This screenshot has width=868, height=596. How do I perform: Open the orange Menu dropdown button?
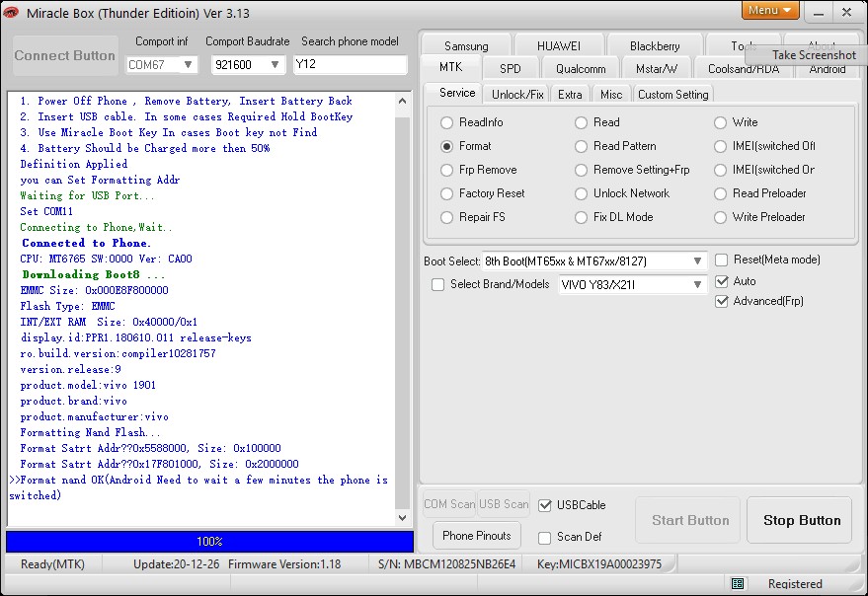[770, 10]
